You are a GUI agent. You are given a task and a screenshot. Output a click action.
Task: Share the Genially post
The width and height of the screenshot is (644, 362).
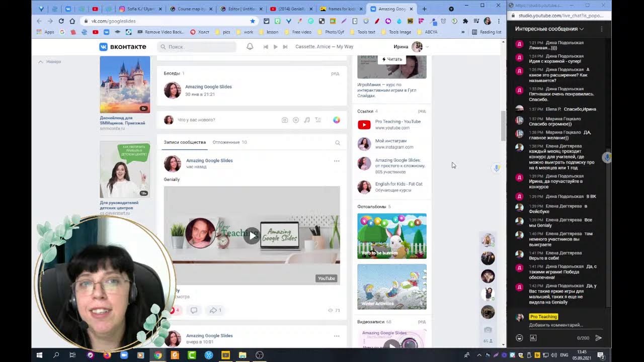[x=215, y=310]
